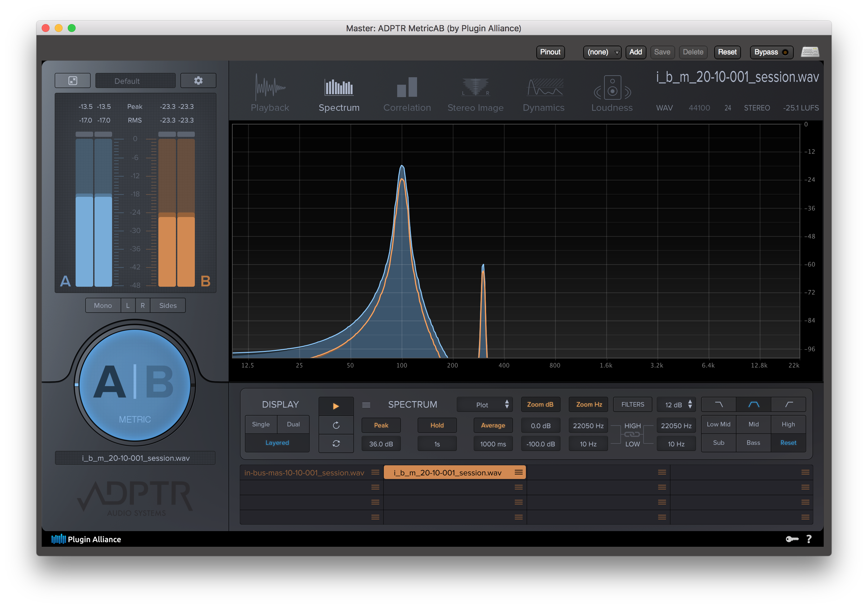Viewport: 868px width, 608px height.
Task: Open the (none) preset dropdown
Action: point(602,52)
